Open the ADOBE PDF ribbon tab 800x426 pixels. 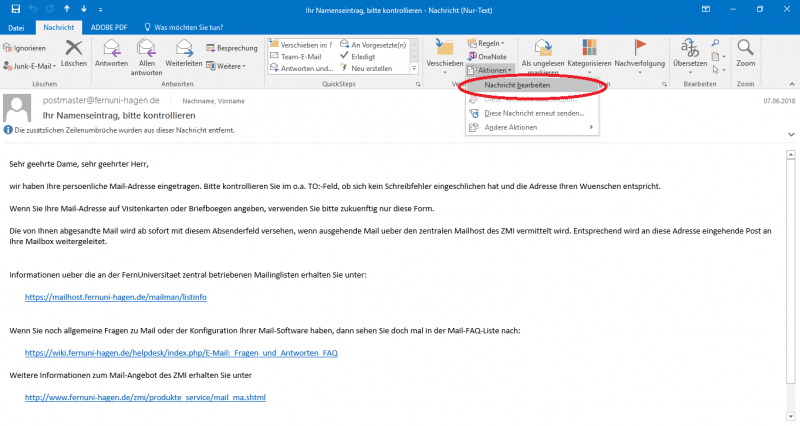pos(109,28)
